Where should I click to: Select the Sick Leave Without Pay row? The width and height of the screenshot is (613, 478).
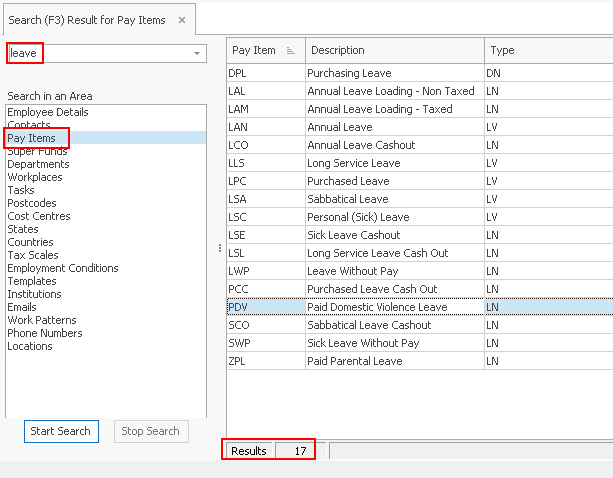[x=420, y=343]
